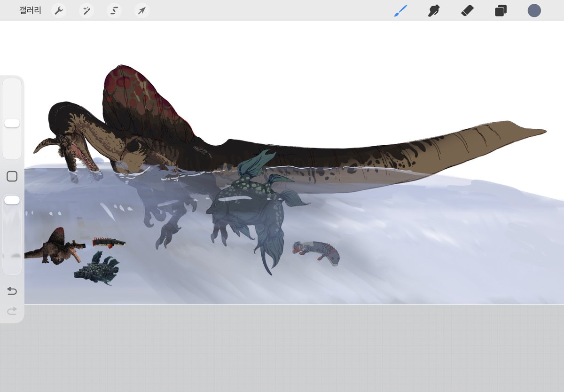Open the Actions wrench menu

point(58,10)
